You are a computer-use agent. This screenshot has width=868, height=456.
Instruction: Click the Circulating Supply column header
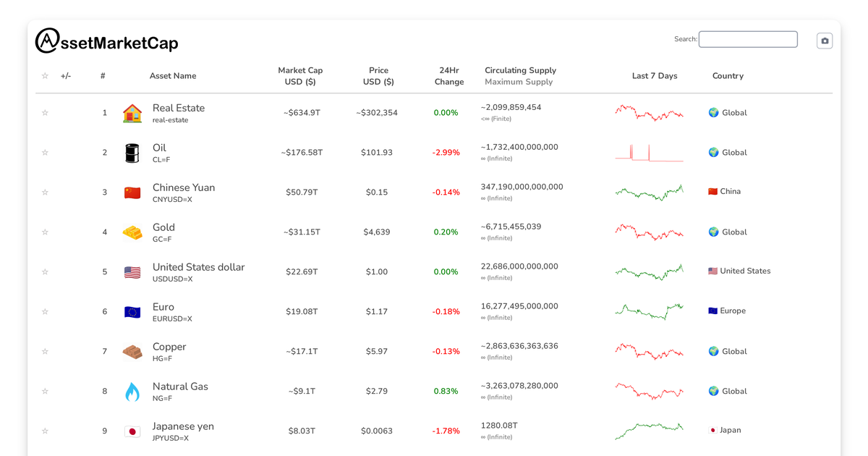click(x=521, y=70)
